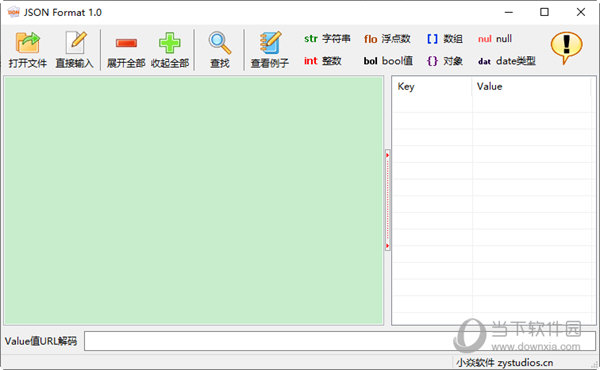Viewport: 600px width, 370px height.
Task: Click the [ ] 数组 array legend
Action: 445,39
